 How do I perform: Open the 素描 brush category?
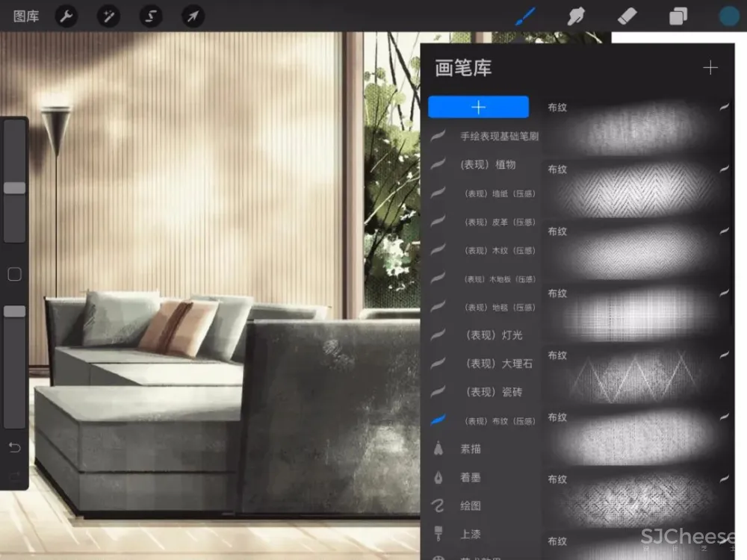coord(471,449)
